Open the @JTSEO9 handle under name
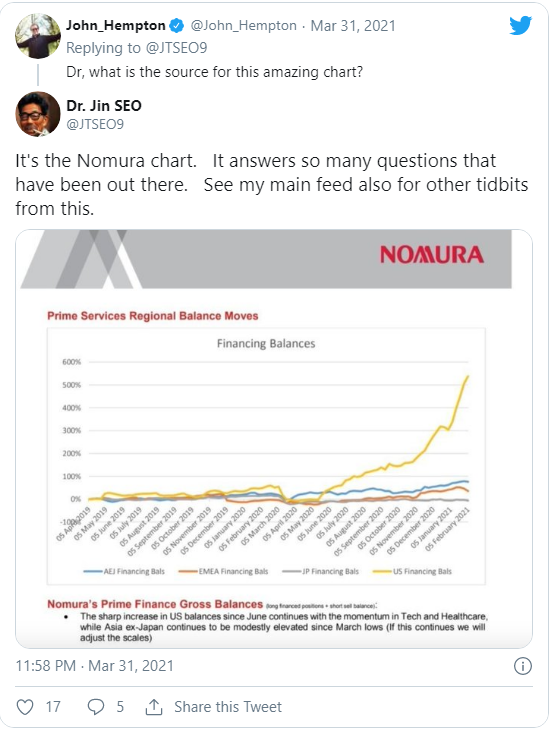 95,124
